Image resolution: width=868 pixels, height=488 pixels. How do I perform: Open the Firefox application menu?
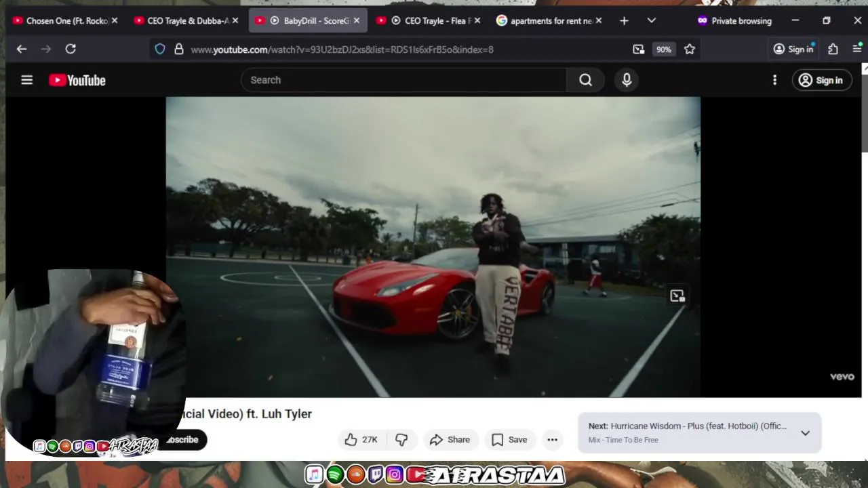click(x=857, y=49)
